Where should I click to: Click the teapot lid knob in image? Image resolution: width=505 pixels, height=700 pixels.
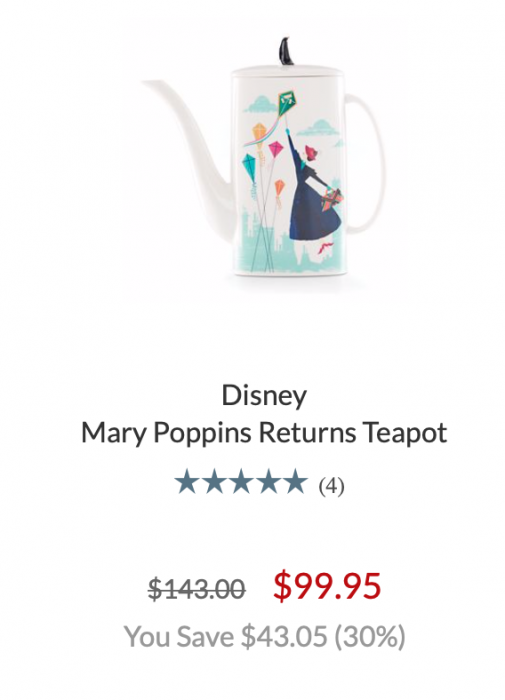coord(286,52)
